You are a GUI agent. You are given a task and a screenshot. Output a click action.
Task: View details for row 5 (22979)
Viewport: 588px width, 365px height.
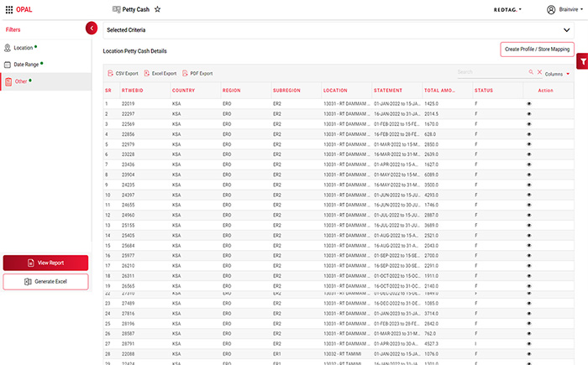coord(529,144)
